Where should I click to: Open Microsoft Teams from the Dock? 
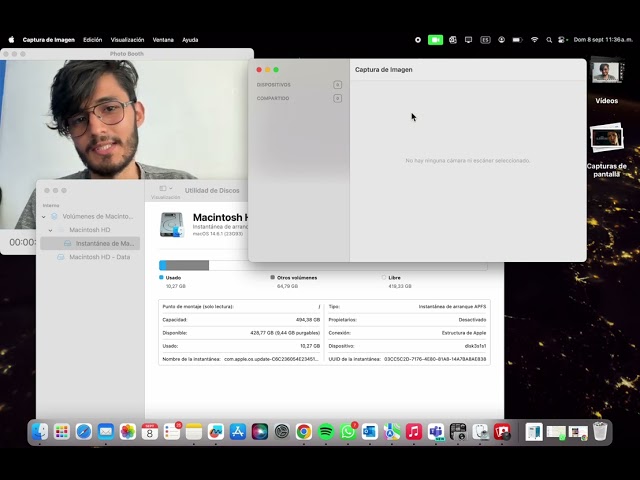[436, 432]
